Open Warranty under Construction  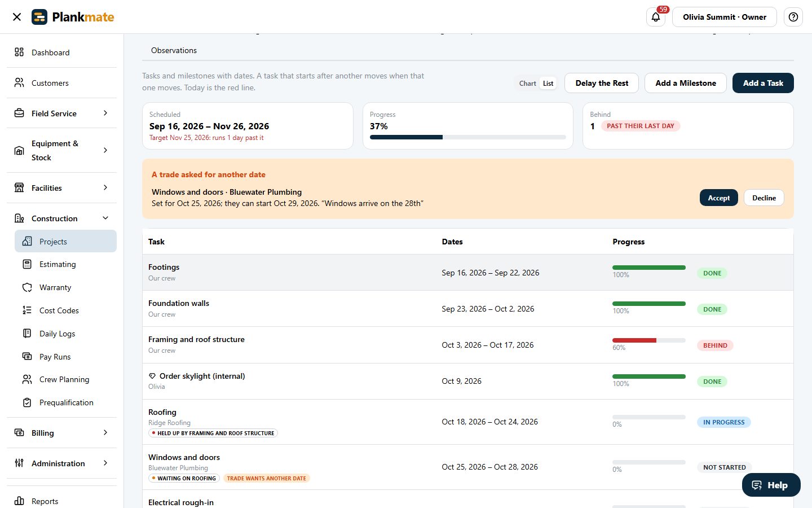click(65, 287)
